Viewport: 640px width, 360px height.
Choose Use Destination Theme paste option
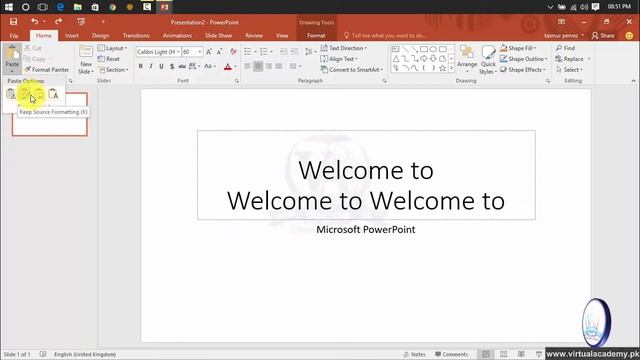pos(11,95)
